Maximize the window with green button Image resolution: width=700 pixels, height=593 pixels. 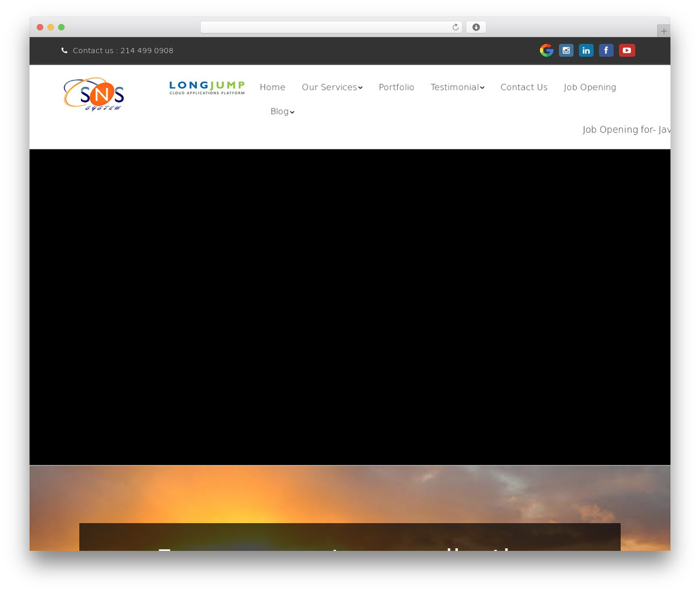61,27
